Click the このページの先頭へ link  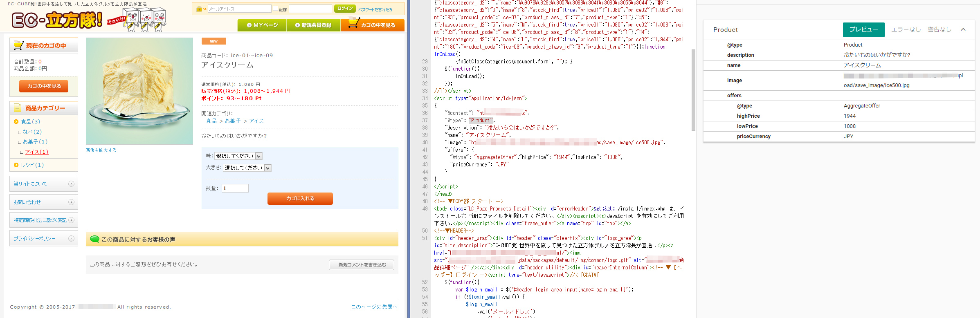tap(374, 307)
